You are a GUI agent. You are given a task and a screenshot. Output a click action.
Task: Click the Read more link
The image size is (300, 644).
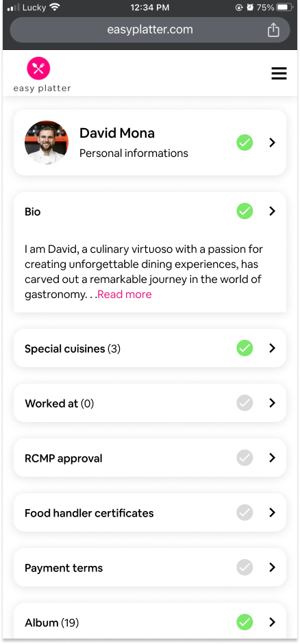pos(125,295)
